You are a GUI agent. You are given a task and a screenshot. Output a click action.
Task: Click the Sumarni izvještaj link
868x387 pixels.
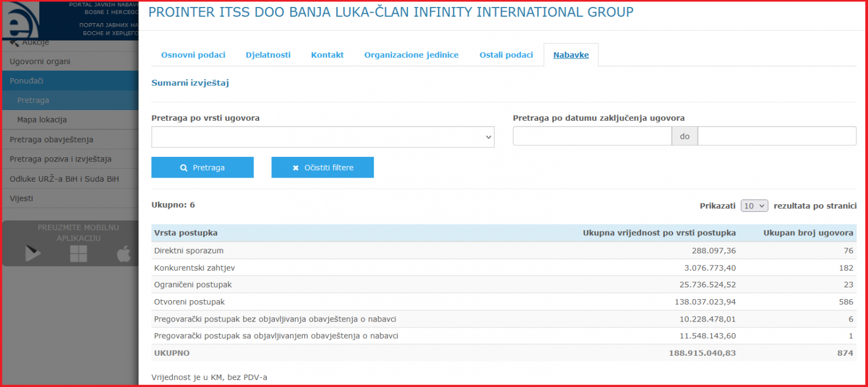pyautogui.click(x=190, y=83)
